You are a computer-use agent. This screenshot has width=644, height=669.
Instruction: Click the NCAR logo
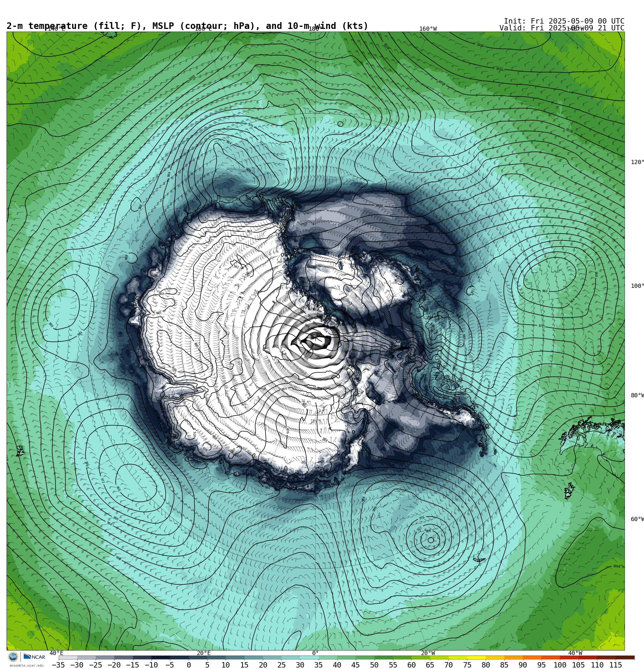coord(34,657)
